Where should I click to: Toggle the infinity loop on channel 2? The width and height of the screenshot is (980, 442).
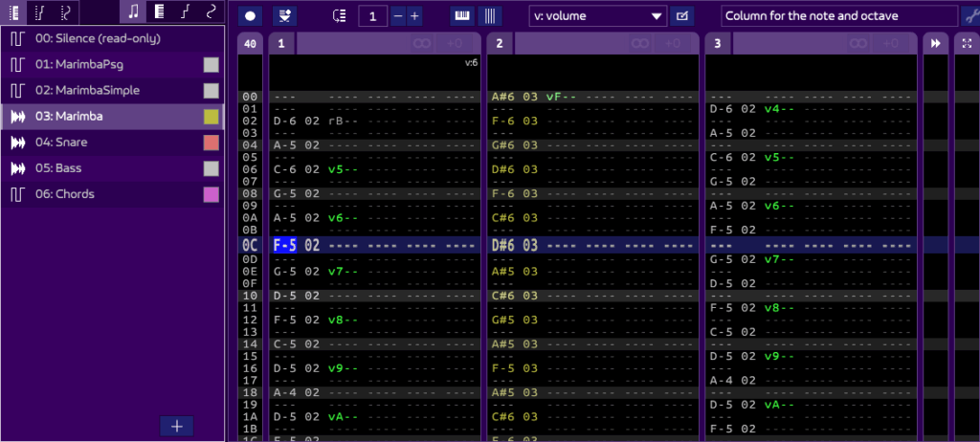[x=640, y=43]
